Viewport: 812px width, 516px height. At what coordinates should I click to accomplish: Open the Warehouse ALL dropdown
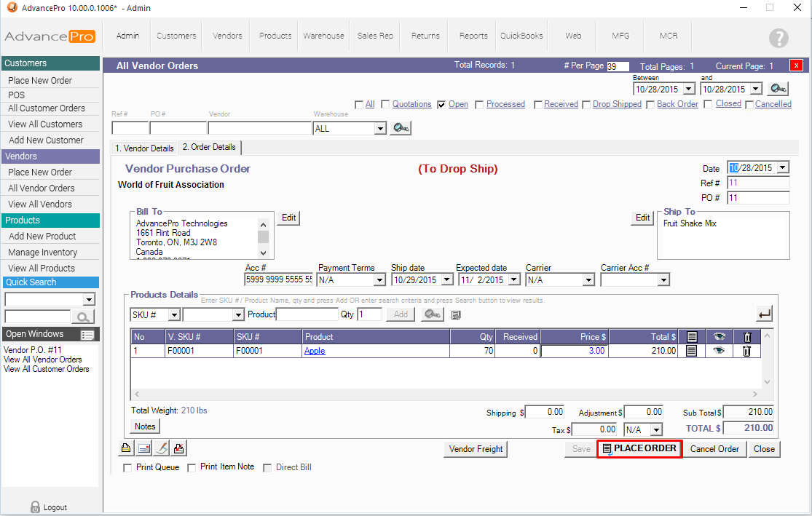379,129
